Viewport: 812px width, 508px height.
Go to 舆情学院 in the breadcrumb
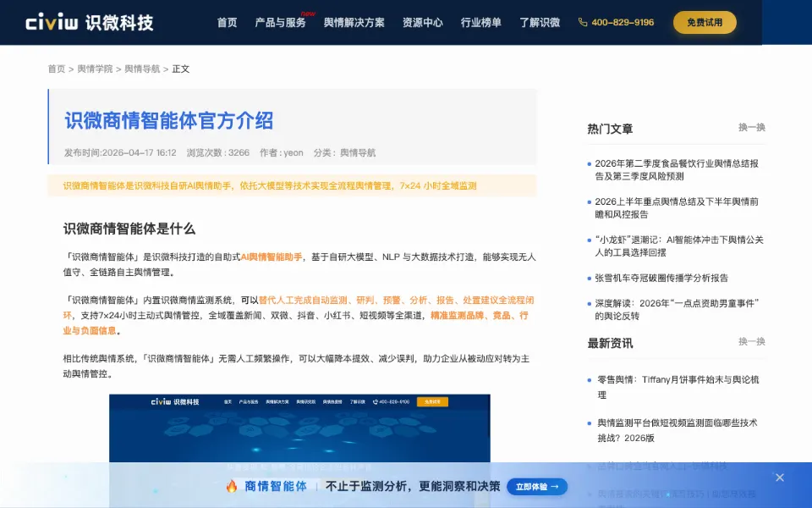coord(95,69)
